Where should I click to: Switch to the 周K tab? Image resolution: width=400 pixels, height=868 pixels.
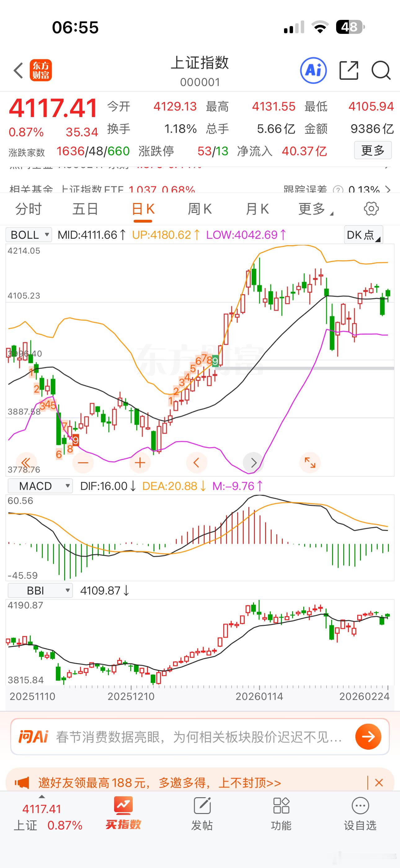click(x=200, y=209)
